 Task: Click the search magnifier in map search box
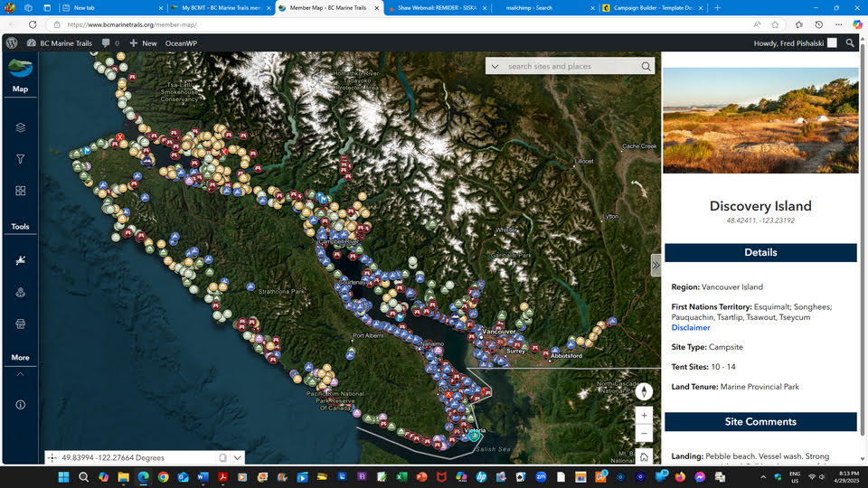tap(646, 66)
